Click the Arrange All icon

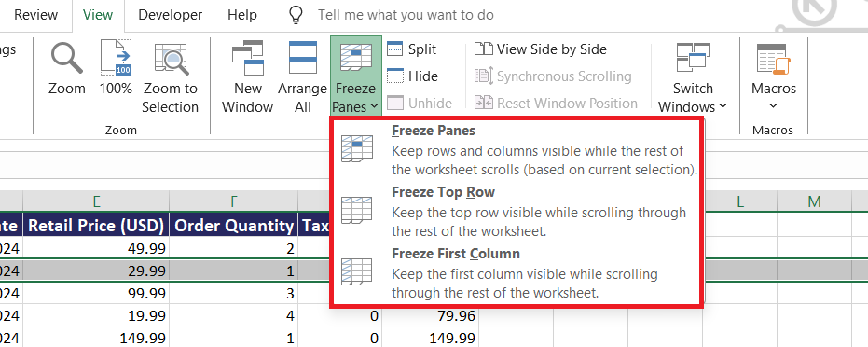click(303, 58)
